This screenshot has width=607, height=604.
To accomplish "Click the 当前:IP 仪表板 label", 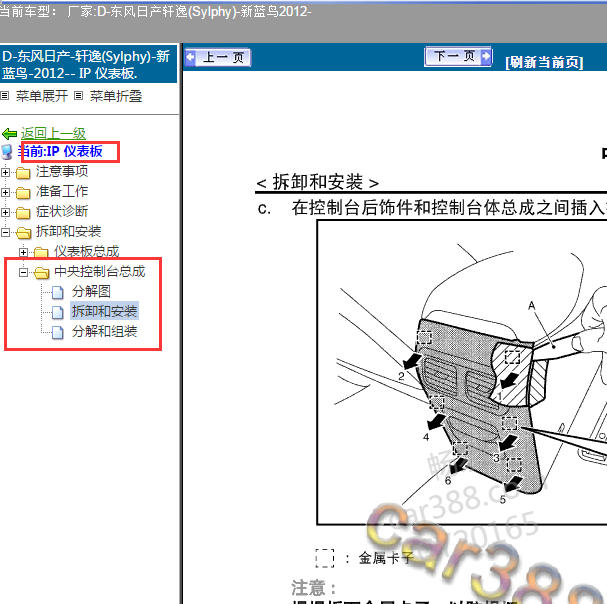I will [x=60, y=151].
